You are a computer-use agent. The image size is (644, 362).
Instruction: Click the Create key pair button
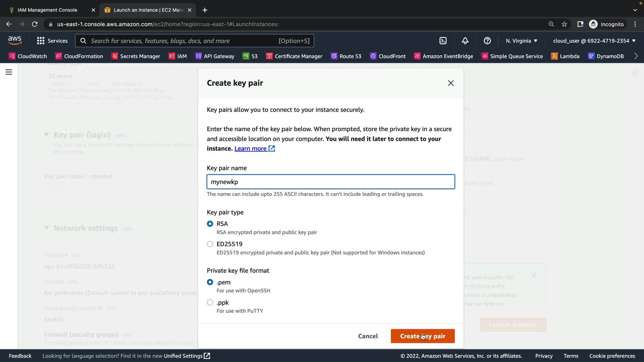pyautogui.click(x=422, y=336)
